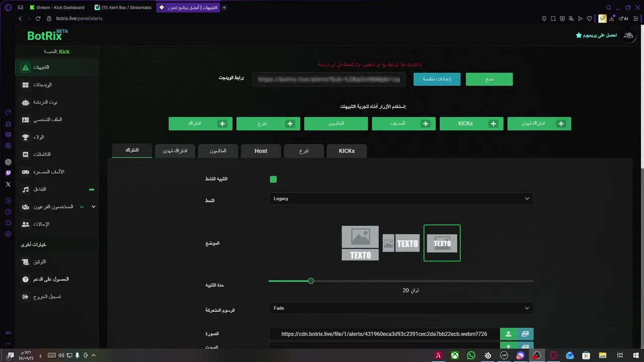Open the media gallery icon beside the image URL

(x=525, y=334)
